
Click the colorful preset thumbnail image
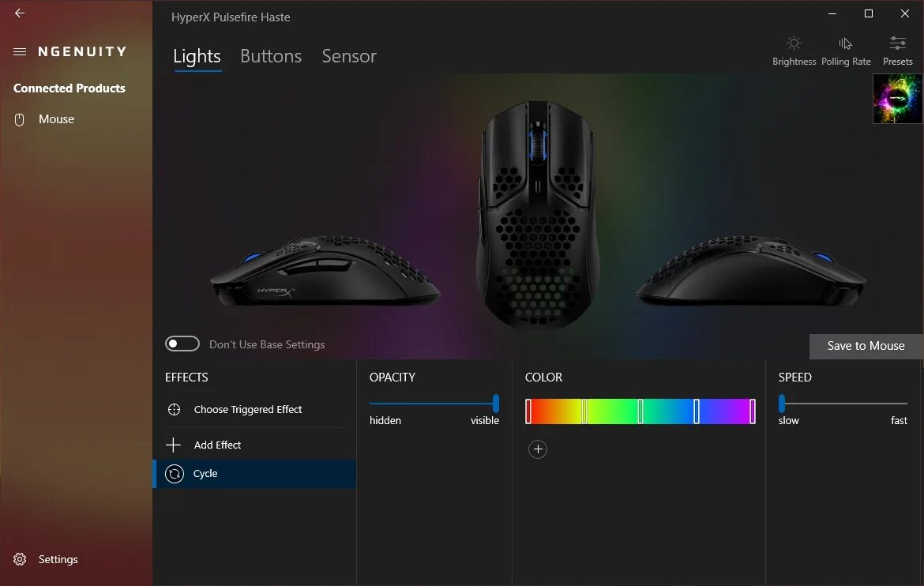[897, 99]
